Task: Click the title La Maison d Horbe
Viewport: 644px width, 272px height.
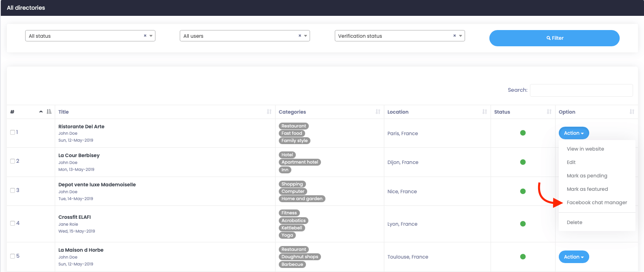Action: 81,250
